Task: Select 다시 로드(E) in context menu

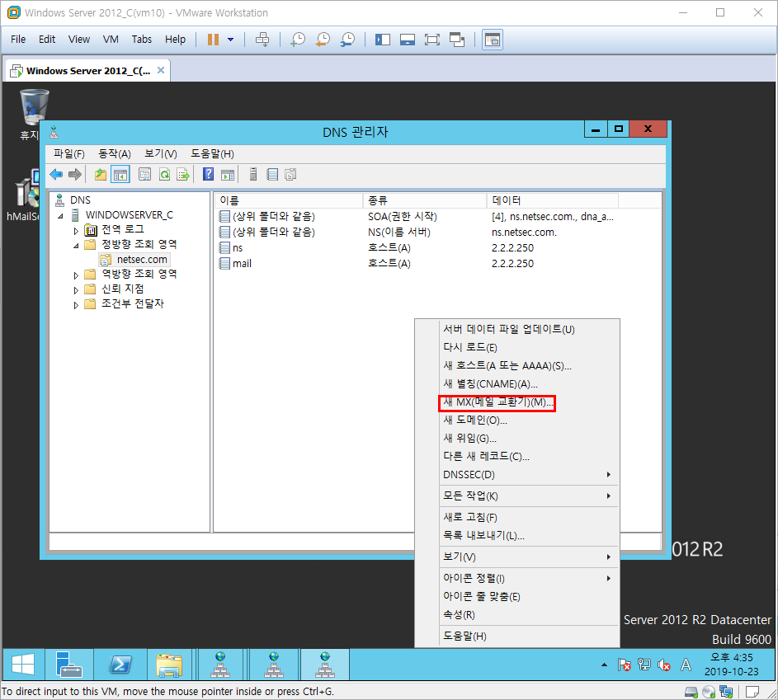Action: pos(529,347)
